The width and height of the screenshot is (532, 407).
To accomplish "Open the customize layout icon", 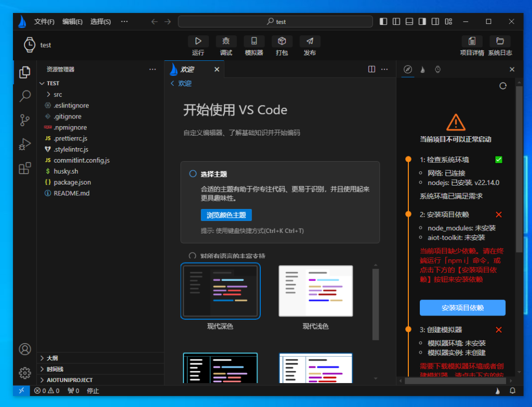I will click(448, 22).
